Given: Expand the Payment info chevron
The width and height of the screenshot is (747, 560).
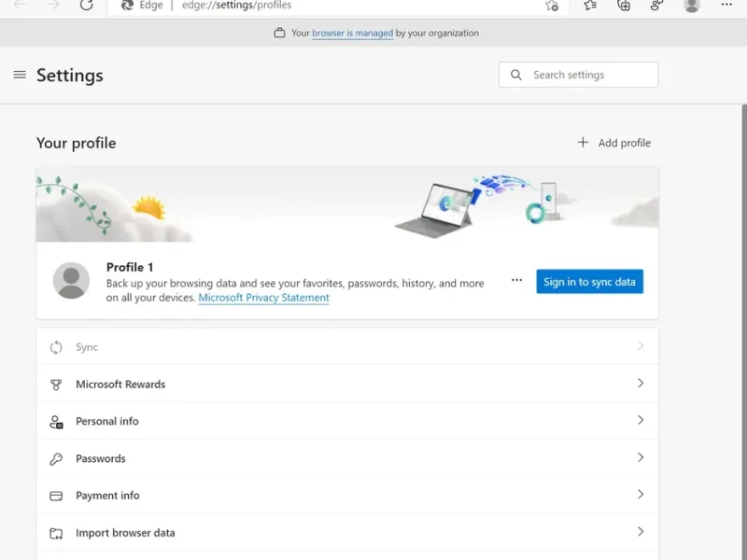Looking at the screenshot, I should pyautogui.click(x=641, y=495).
